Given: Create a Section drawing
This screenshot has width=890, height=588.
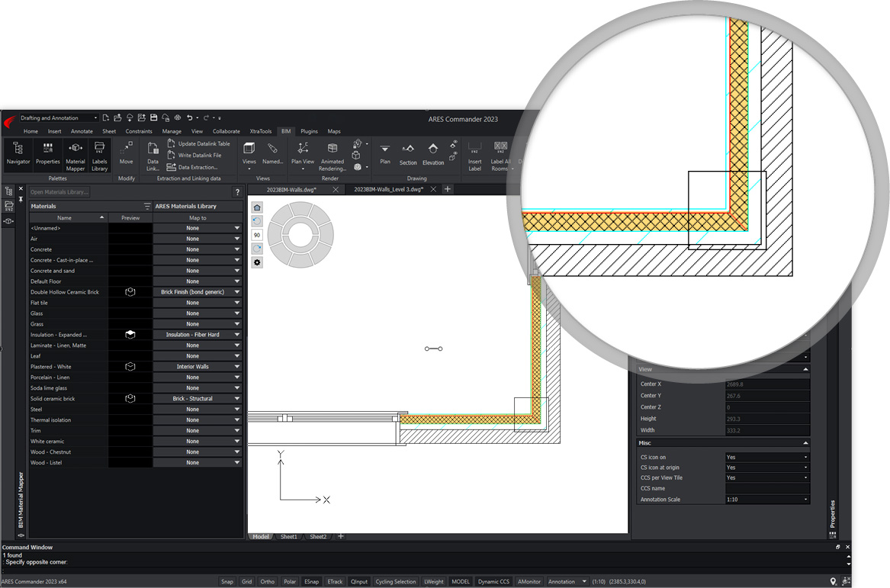Looking at the screenshot, I should tap(407, 154).
